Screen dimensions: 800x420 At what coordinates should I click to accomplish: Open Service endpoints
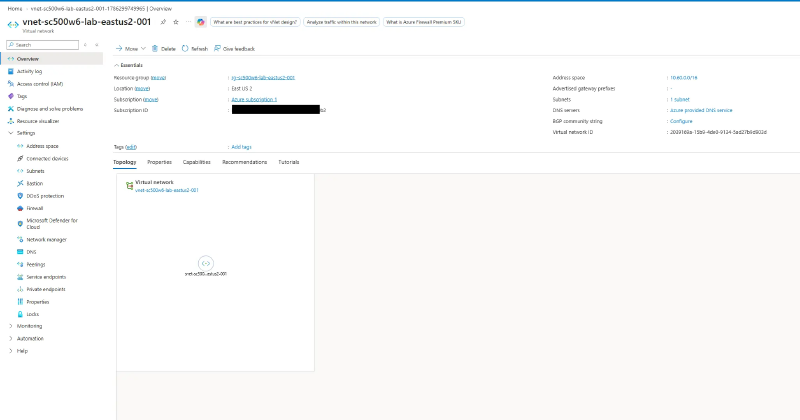point(46,277)
